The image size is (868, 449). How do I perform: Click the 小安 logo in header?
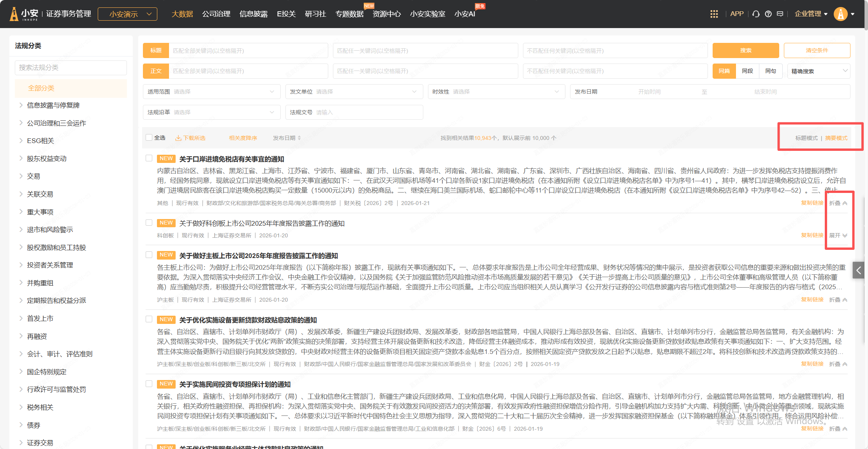click(24, 14)
